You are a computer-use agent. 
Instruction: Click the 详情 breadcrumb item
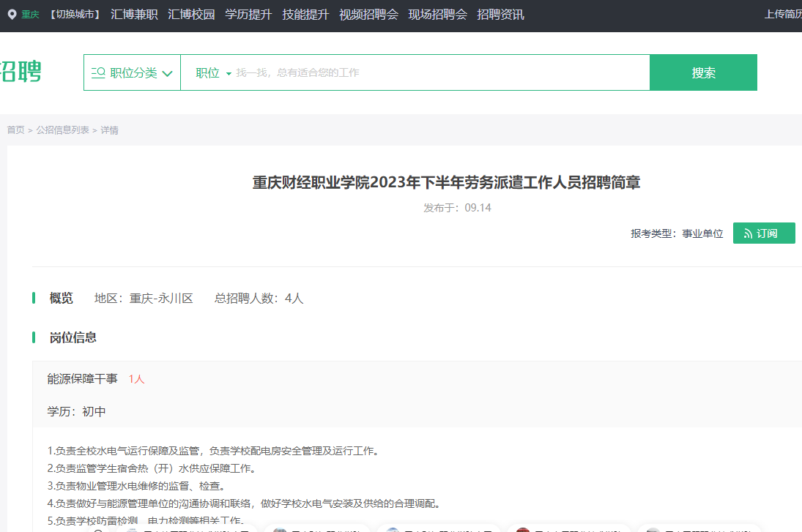coord(109,130)
